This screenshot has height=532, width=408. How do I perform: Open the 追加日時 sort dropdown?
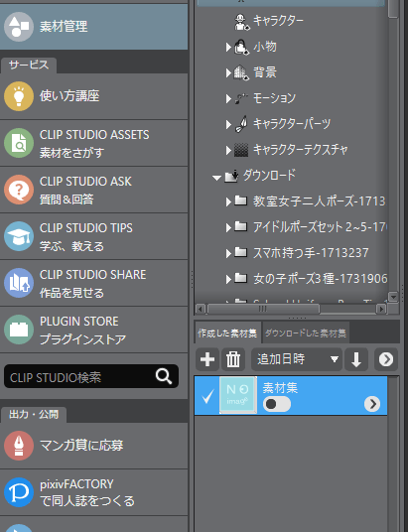coord(297,359)
